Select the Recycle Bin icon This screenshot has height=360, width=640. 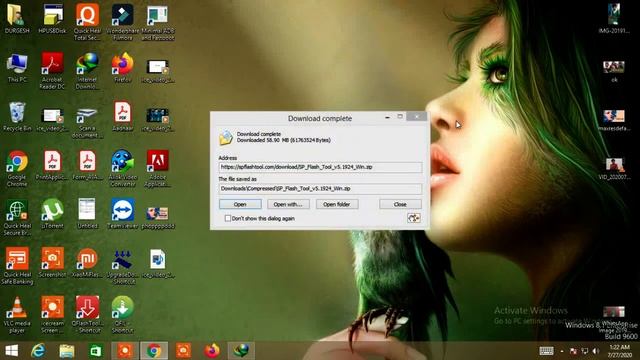(x=17, y=113)
